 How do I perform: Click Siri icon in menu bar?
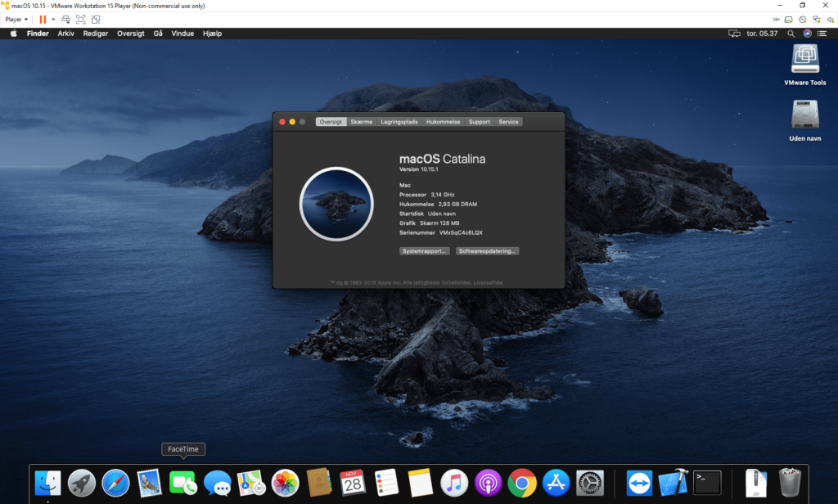807,34
